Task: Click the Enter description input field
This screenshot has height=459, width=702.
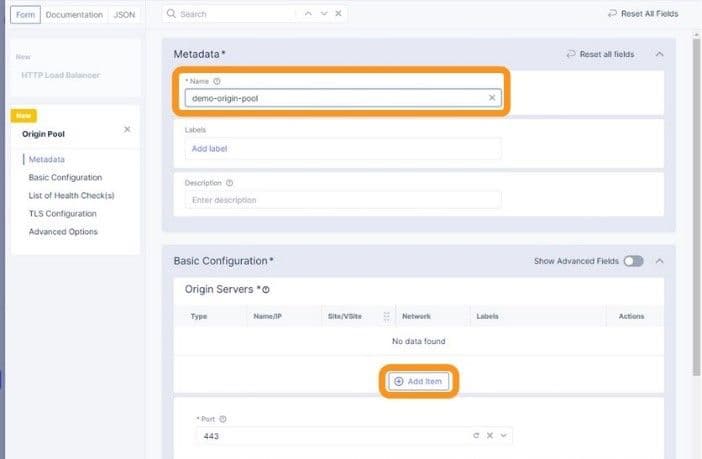Action: coord(343,200)
